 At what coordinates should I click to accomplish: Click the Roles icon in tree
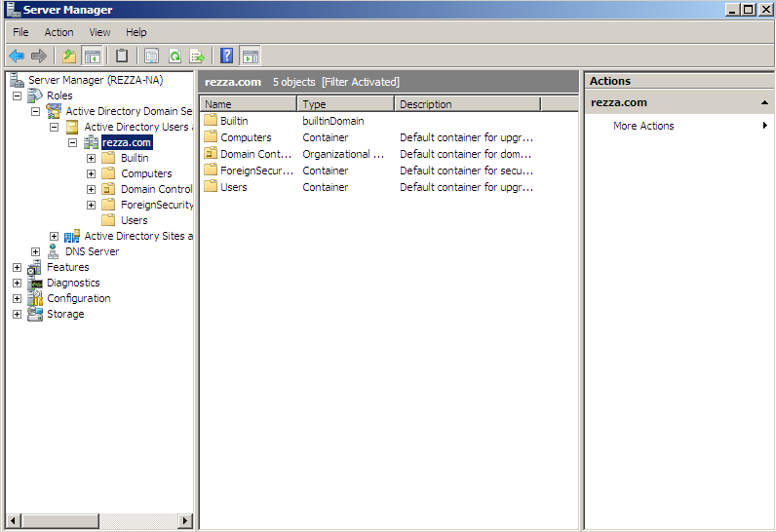pos(35,95)
